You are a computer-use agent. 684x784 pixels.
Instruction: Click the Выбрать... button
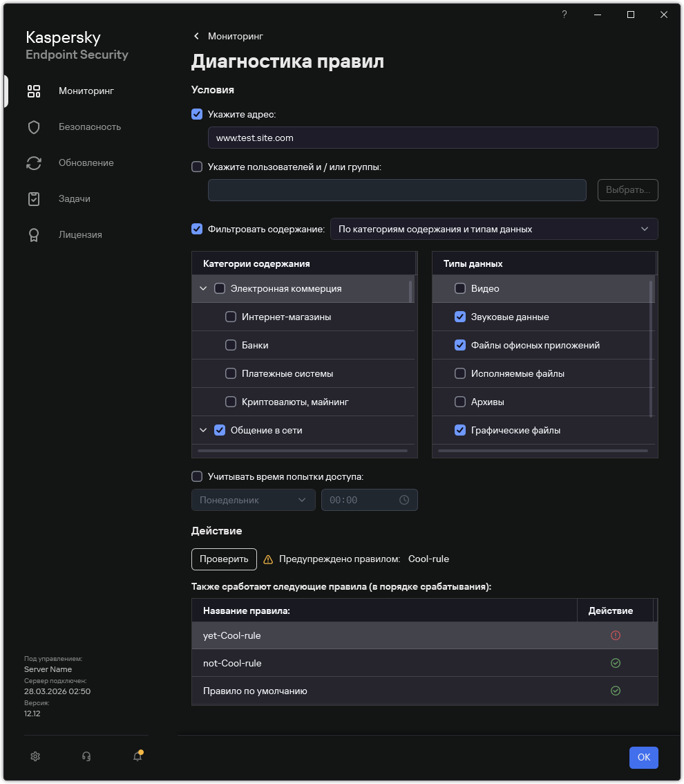coord(627,190)
